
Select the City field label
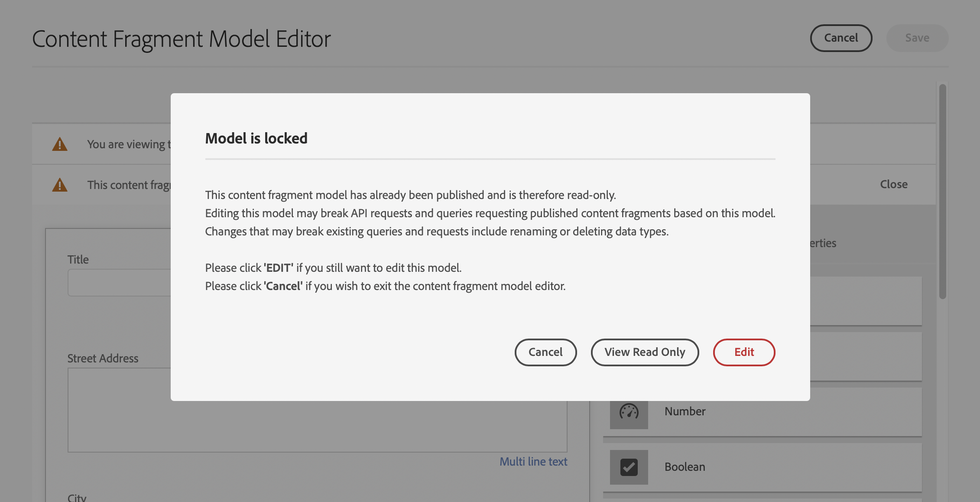click(x=77, y=497)
